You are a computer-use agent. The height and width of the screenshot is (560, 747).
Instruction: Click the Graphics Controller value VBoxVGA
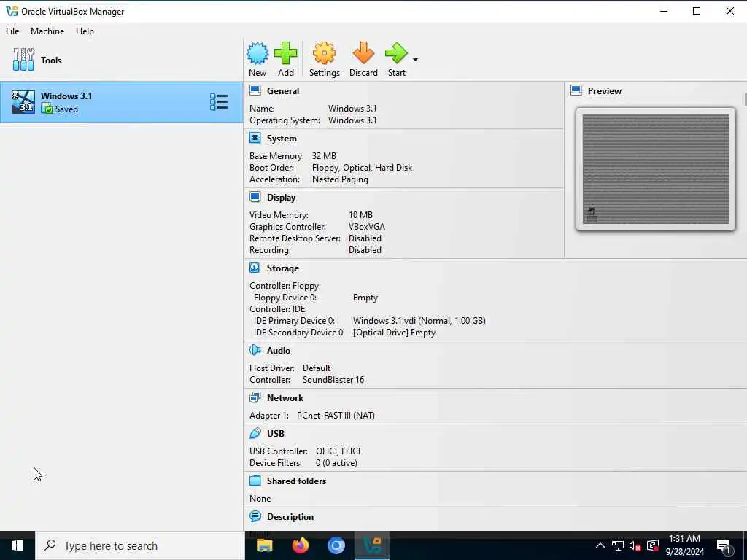367,227
